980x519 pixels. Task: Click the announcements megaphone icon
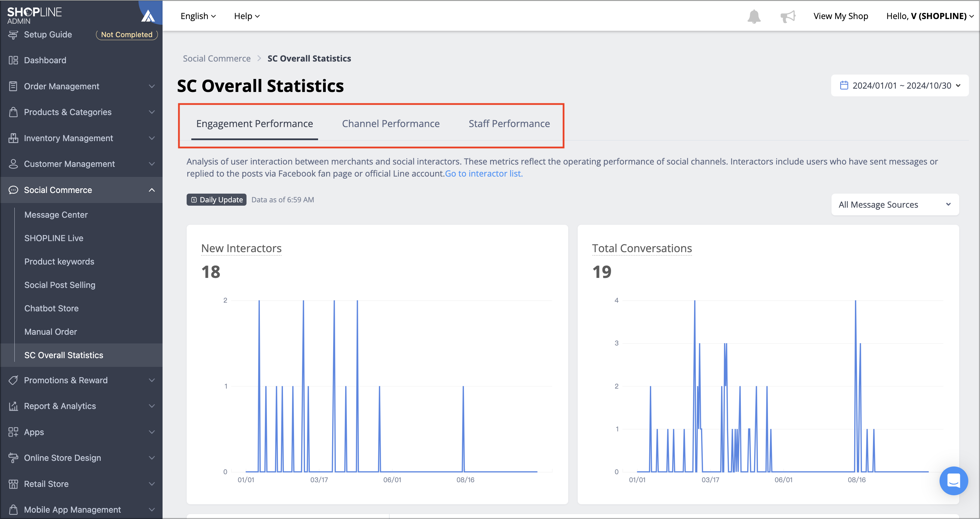click(x=788, y=16)
